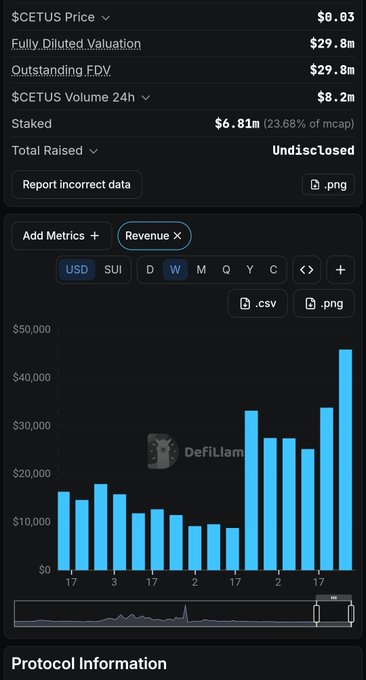This screenshot has width=366, height=680.
Task: Click the $50,000 axis label
Action: click(32, 330)
